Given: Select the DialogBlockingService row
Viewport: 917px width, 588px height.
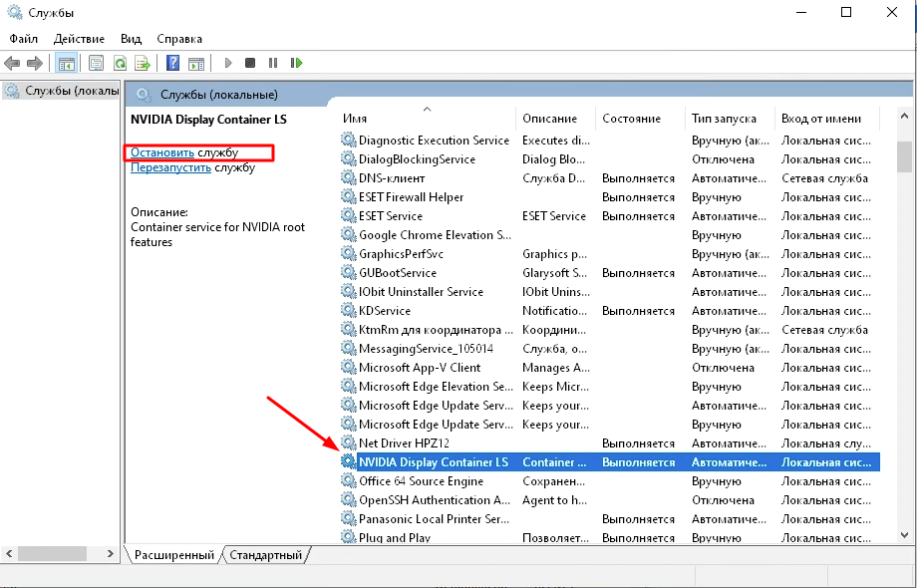Looking at the screenshot, I should tap(610, 159).
